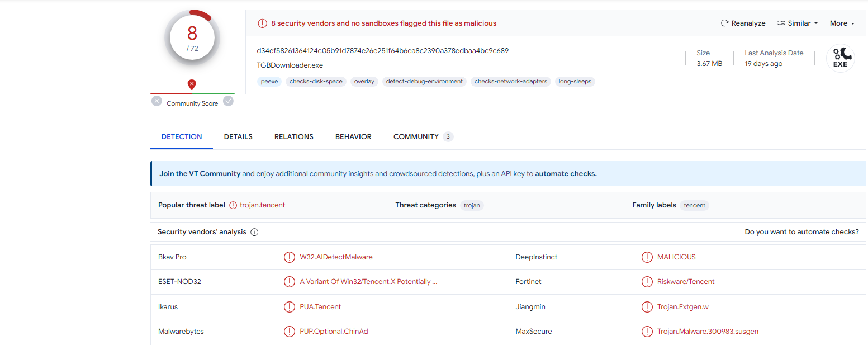Screen dimensions: 868x345
Task: Vote malicious with the X community score button
Action: pyautogui.click(x=156, y=101)
